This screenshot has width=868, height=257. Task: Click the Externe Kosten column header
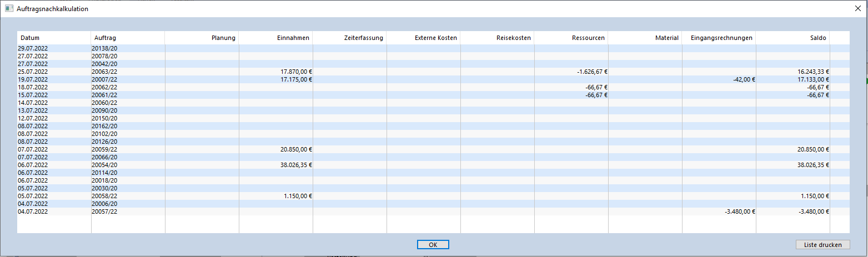click(x=424, y=38)
